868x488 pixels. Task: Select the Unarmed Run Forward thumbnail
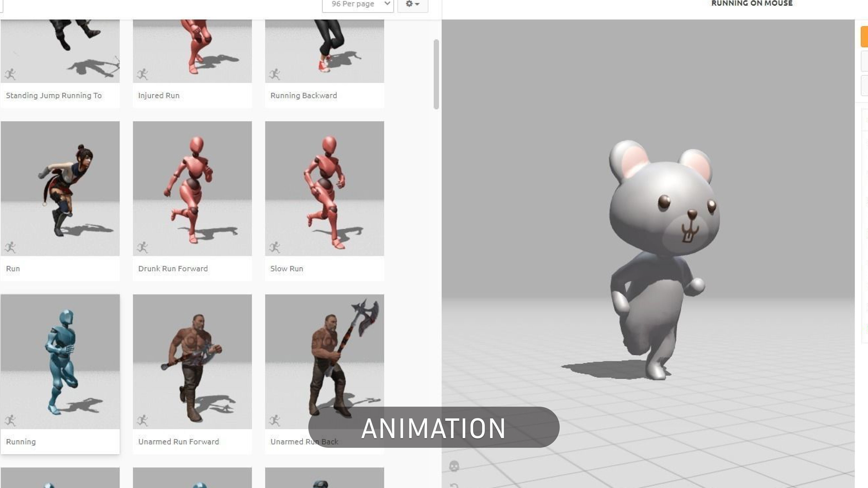pos(192,361)
